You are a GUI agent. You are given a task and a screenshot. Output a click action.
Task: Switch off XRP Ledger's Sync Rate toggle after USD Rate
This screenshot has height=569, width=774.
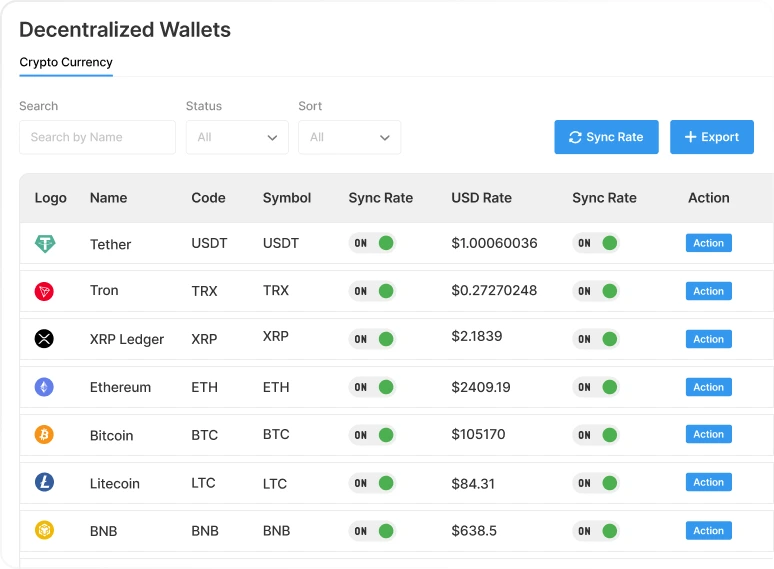pos(596,339)
